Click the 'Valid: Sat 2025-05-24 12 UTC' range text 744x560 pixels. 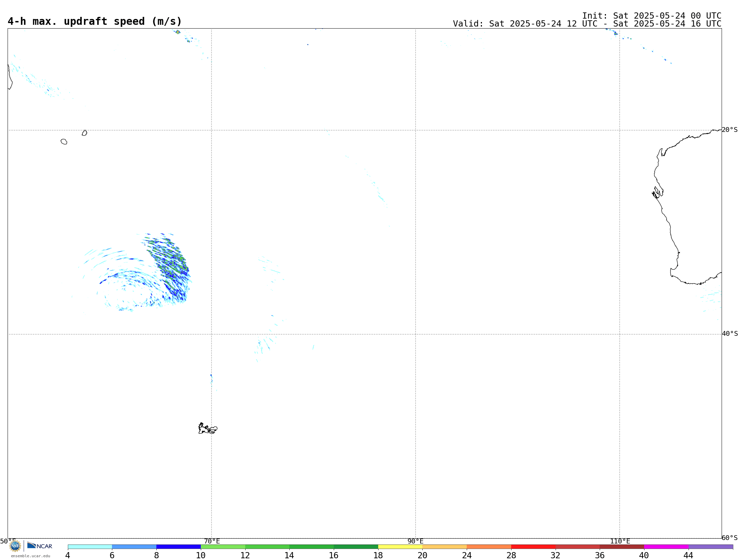tap(587, 24)
